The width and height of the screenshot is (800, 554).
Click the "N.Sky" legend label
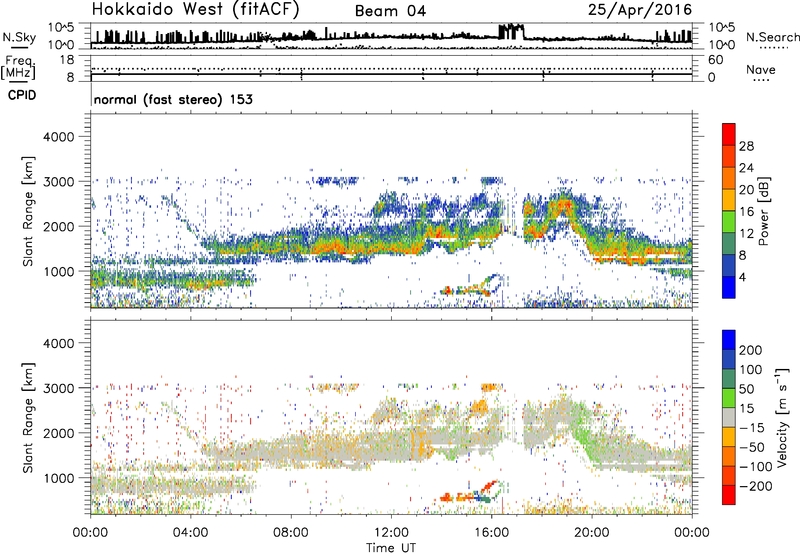coord(19,38)
